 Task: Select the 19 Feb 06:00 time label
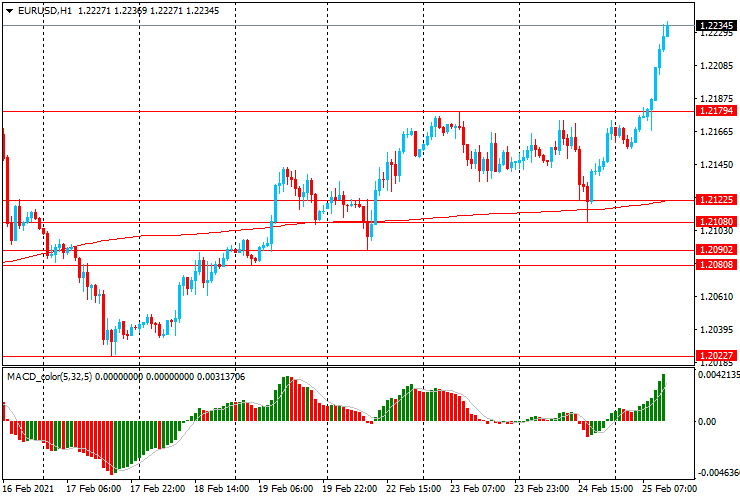pos(286,489)
